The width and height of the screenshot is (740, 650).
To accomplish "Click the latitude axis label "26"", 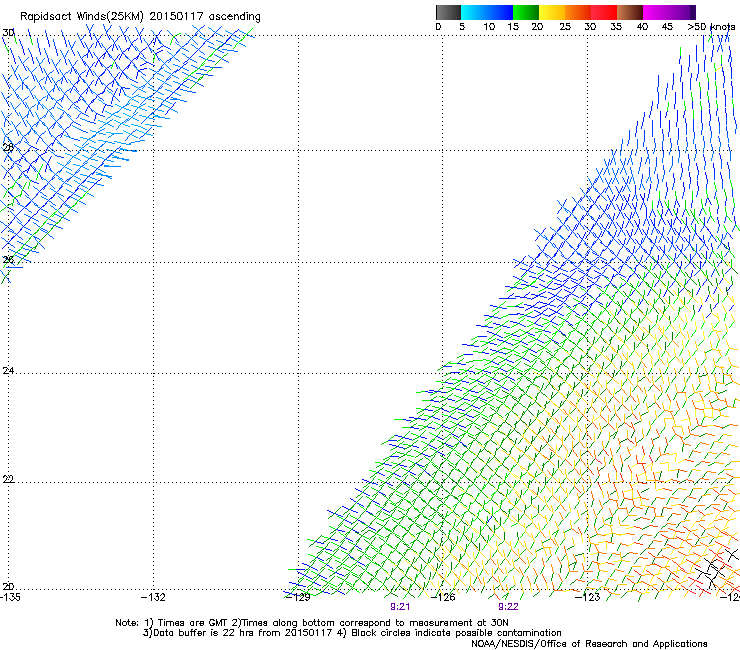I will coord(8,260).
